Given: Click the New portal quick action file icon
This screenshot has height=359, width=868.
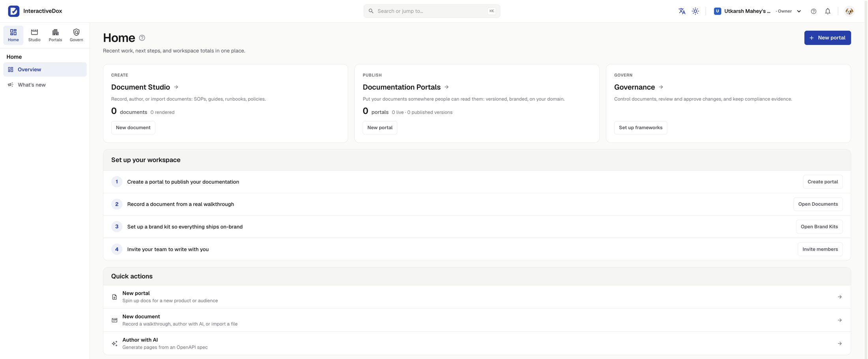Looking at the screenshot, I should (114, 297).
